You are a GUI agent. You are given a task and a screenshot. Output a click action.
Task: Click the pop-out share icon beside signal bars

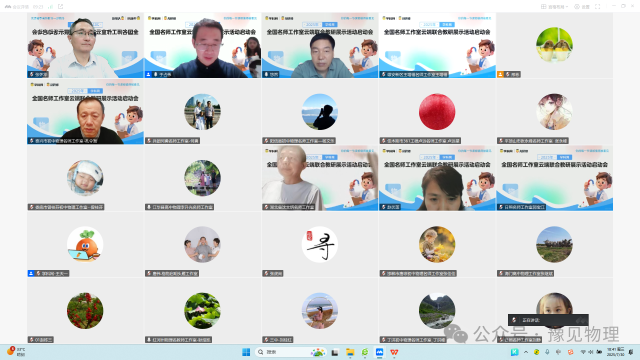click(60, 7)
